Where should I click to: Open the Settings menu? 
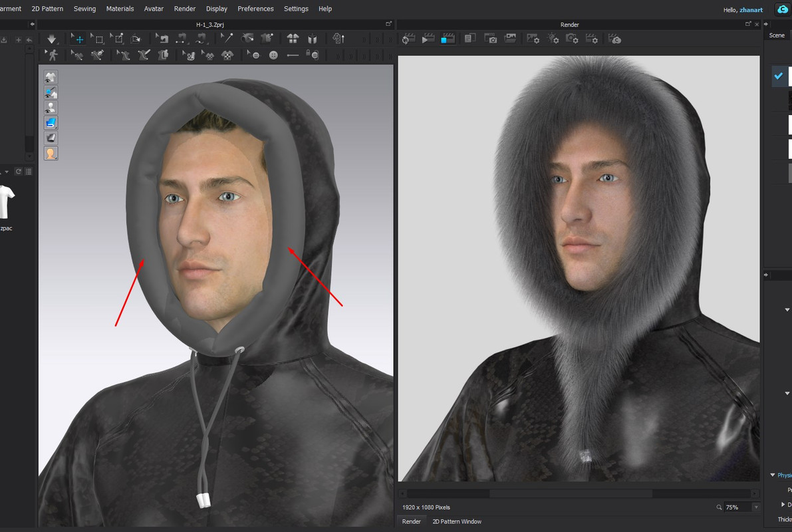pos(296,9)
